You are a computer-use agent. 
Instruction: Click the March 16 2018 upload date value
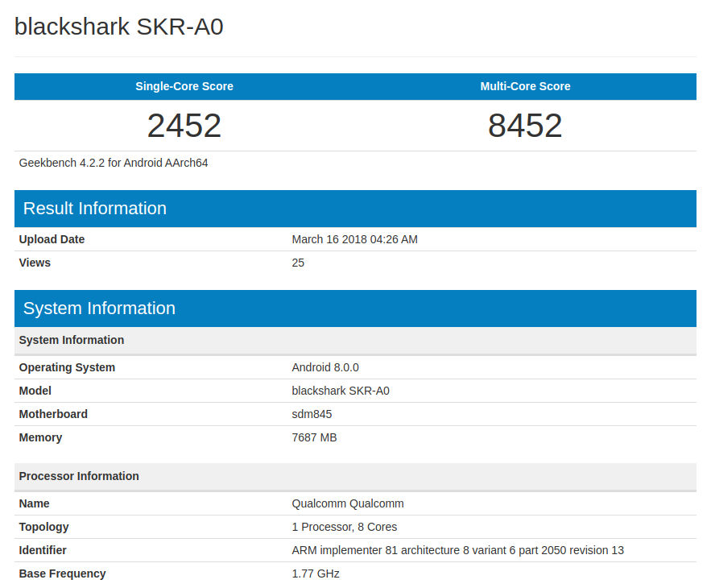coord(355,239)
